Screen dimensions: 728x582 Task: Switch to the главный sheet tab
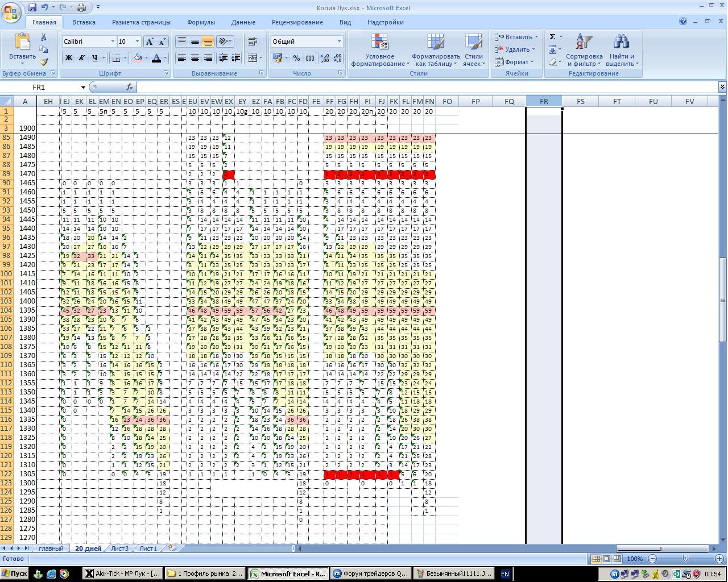pyautogui.click(x=51, y=548)
